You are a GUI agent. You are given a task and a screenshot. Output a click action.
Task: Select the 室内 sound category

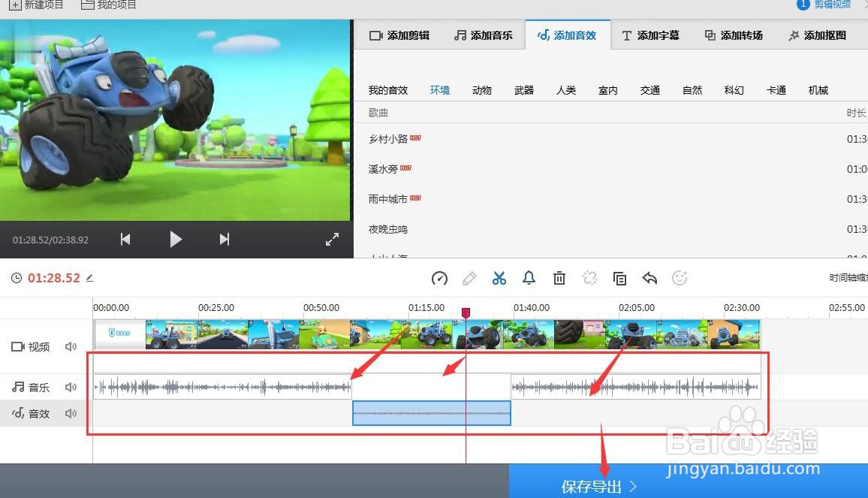point(607,90)
